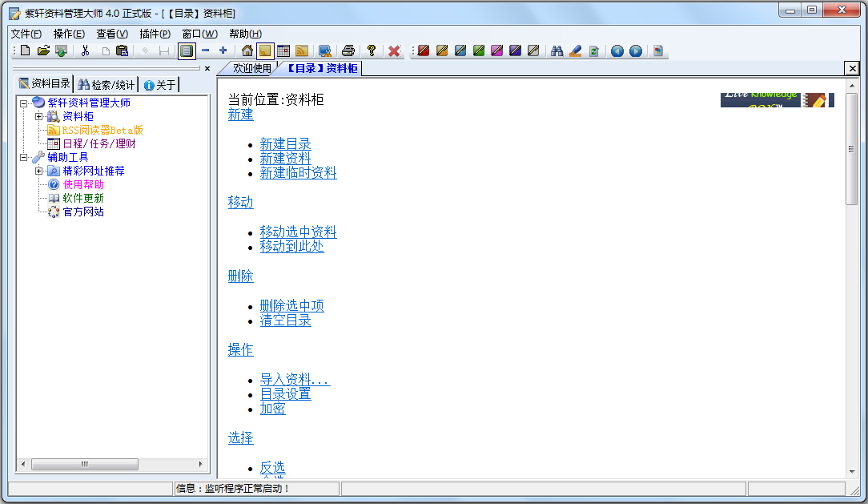Viewport: 868px width, 504px height.
Task: Click the 新建目录 link
Action: 285,144
